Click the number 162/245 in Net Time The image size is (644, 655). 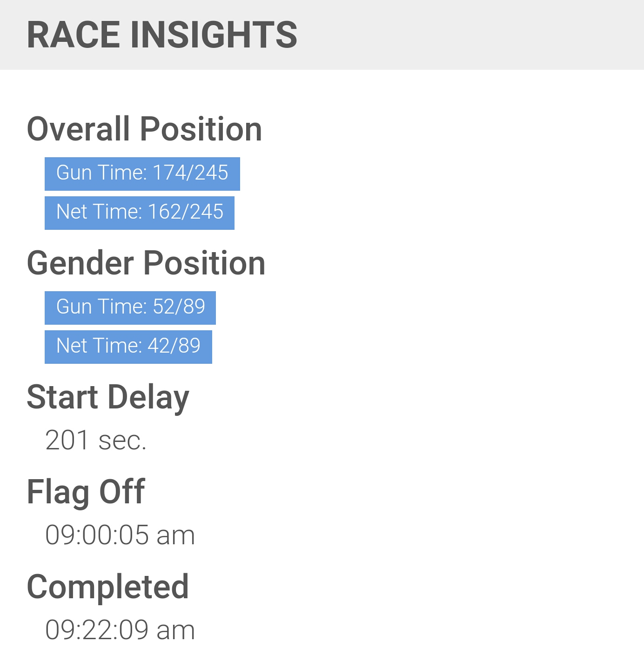(186, 212)
